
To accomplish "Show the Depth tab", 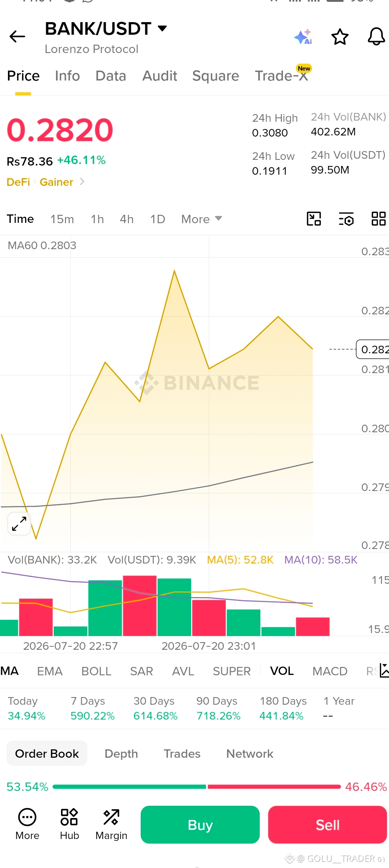I will 121,754.
